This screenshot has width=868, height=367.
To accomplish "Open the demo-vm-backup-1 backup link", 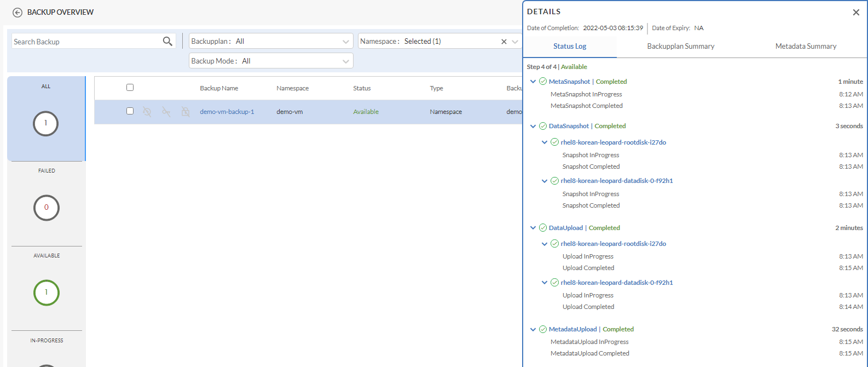I will (227, 112).
